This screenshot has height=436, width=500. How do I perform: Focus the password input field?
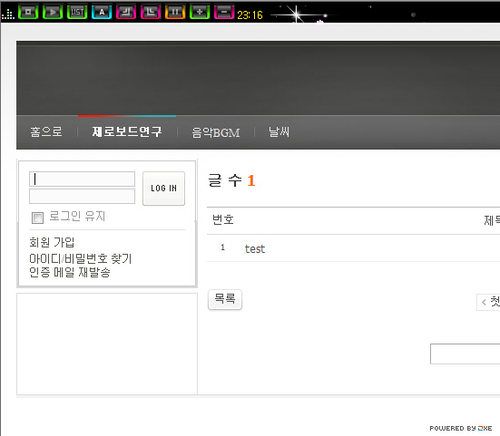pos(82,196)
